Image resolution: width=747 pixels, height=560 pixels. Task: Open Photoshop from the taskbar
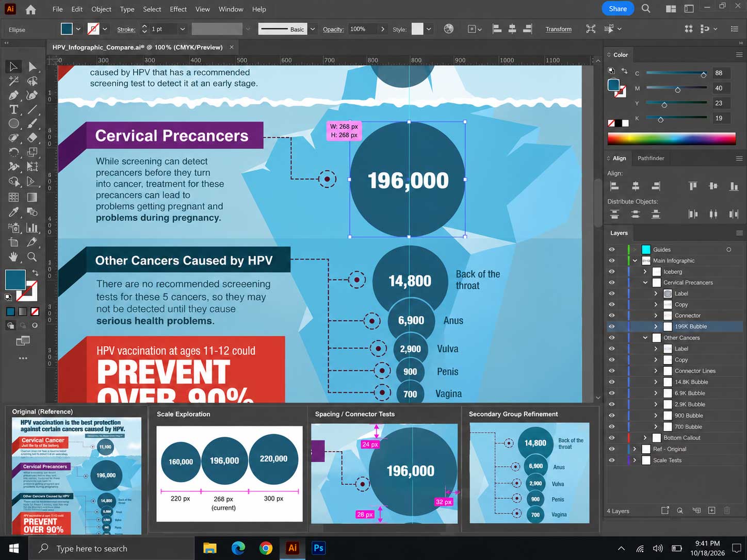coord(318,548)
